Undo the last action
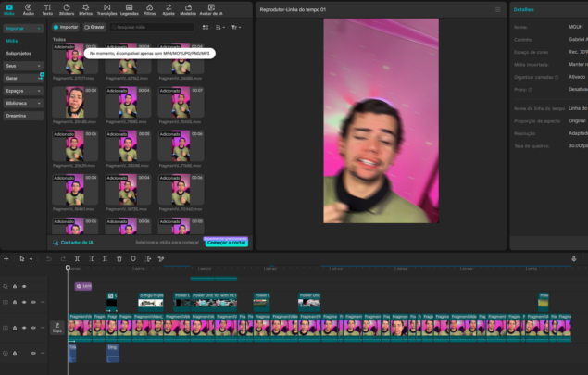588x375 pixels. coord(49,258)
